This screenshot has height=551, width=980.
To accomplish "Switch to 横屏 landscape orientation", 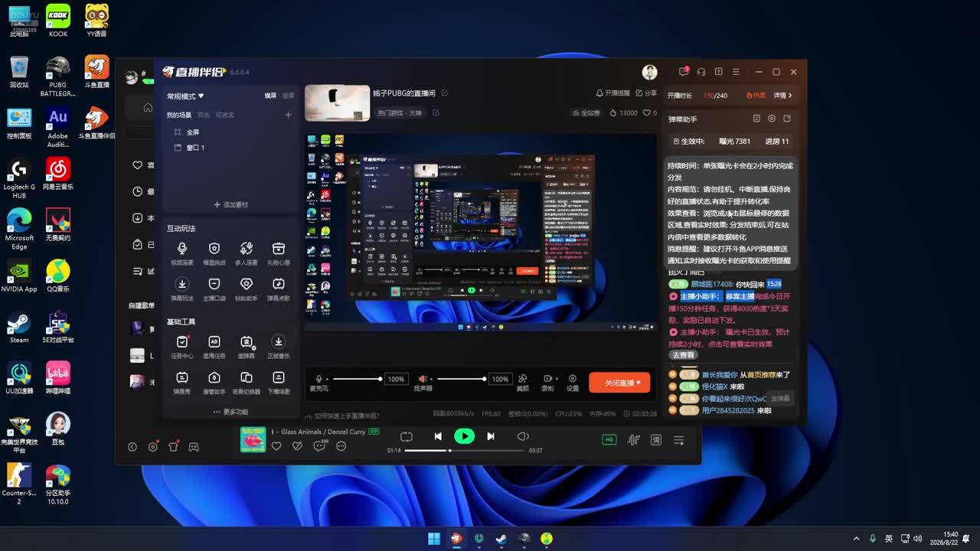I will [270, 96].
